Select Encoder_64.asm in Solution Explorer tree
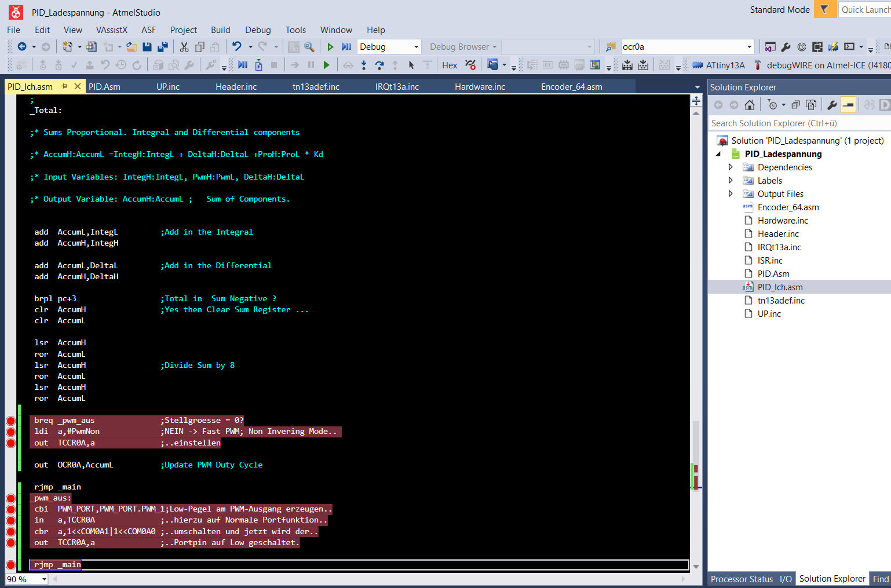Image resolution: width=891 pixels, height=588 pixels. 788,207
